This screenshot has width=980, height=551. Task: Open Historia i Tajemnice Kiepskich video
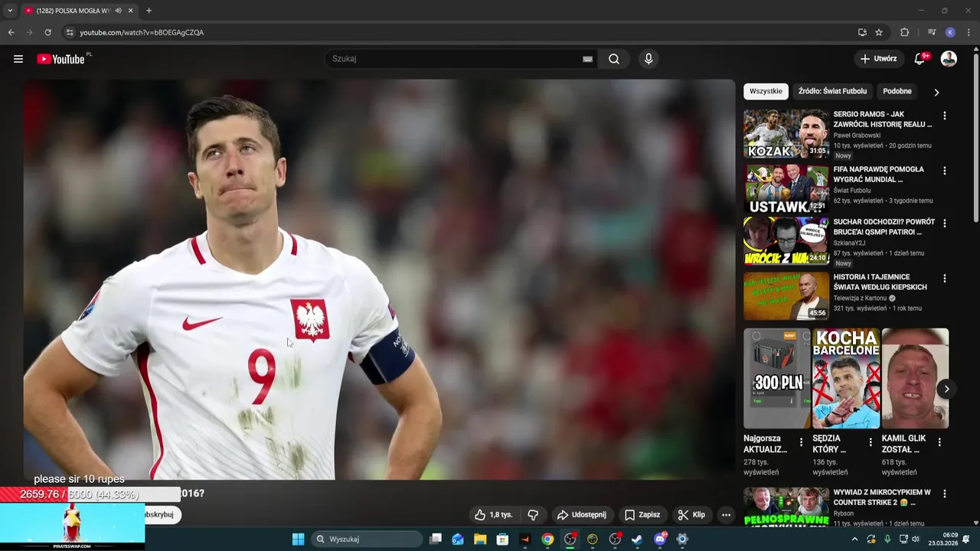coord(880,282)
